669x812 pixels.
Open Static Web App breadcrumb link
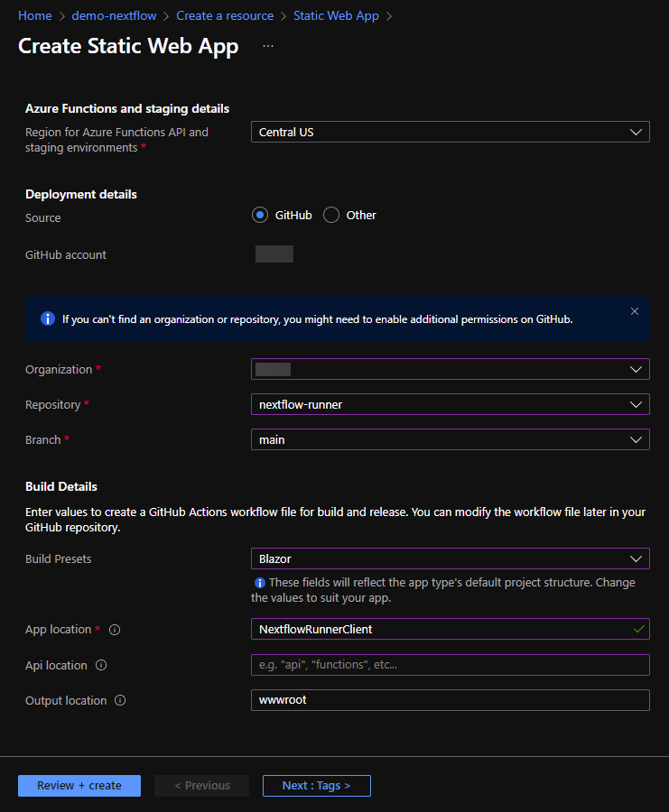point(336,15)
